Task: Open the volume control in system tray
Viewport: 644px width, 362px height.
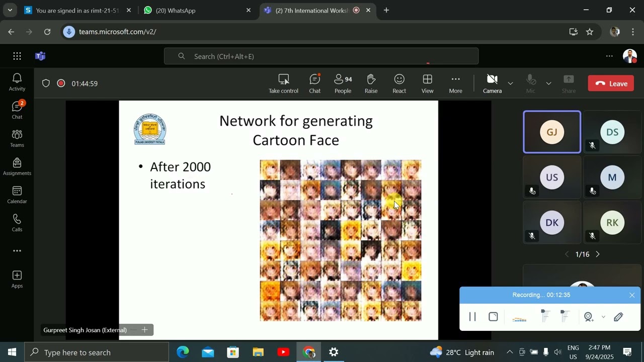Action: pyautogui.click(x=557, y=352)
